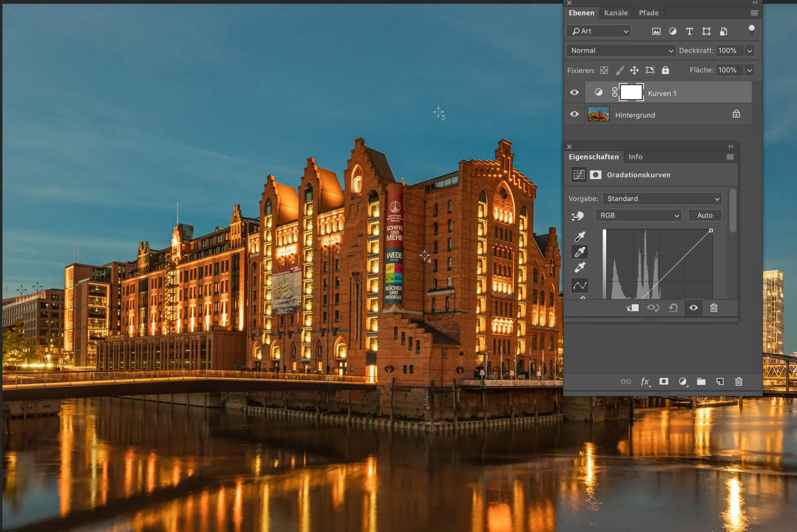The height and width of the screenshot is (532, 797).
Task: Click the on-image adjustment hand tool
Action: coord(577,216)
